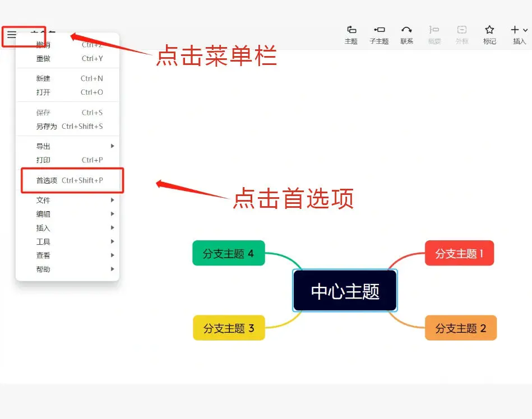This screenshot has height=419, width=532.
Task: Select the 主题 (Topic) toolbar icon
Action: point(351,32)
